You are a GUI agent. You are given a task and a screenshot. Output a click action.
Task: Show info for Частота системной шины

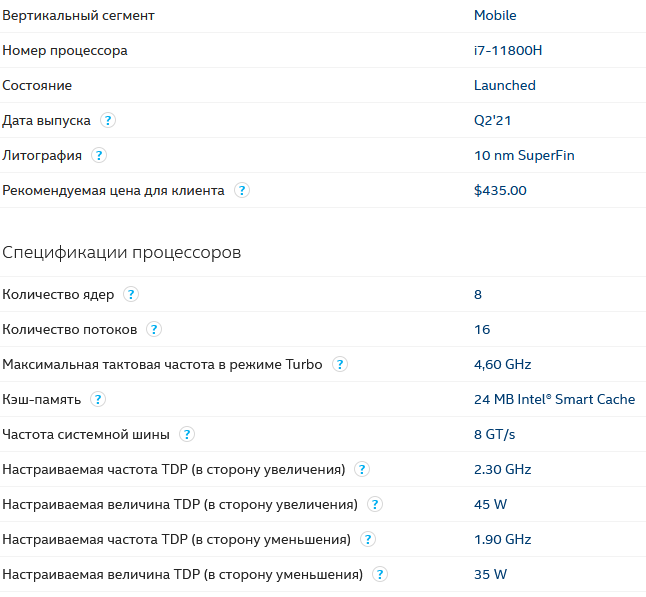coord(187,435)
